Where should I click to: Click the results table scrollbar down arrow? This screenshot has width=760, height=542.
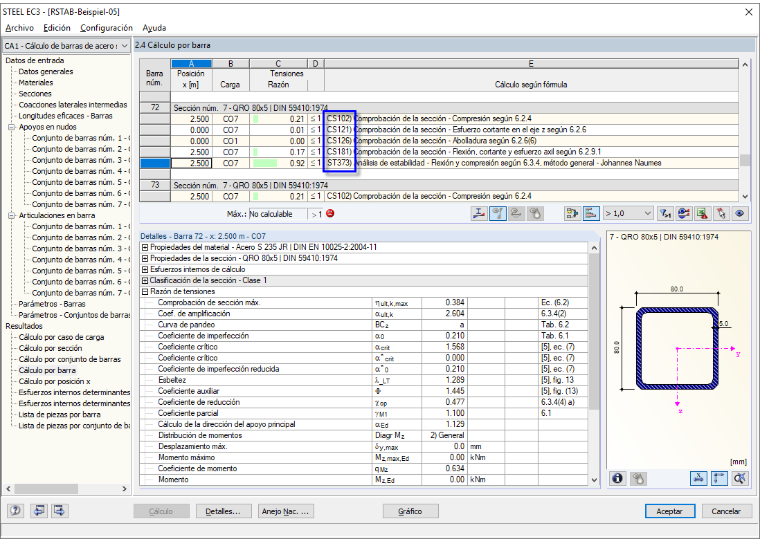pyautogui.click(x=745, y=196)
